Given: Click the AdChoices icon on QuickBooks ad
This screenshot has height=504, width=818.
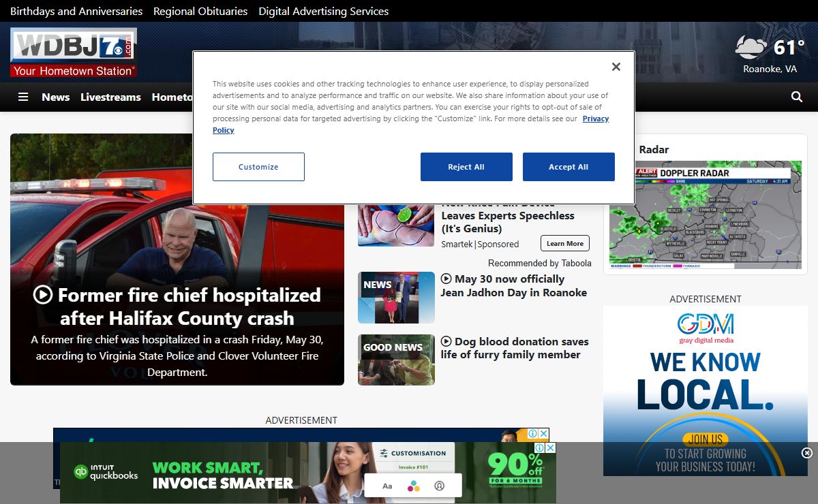Looking at the screenshot, I should pyautogui.click(x=540, y=447).
